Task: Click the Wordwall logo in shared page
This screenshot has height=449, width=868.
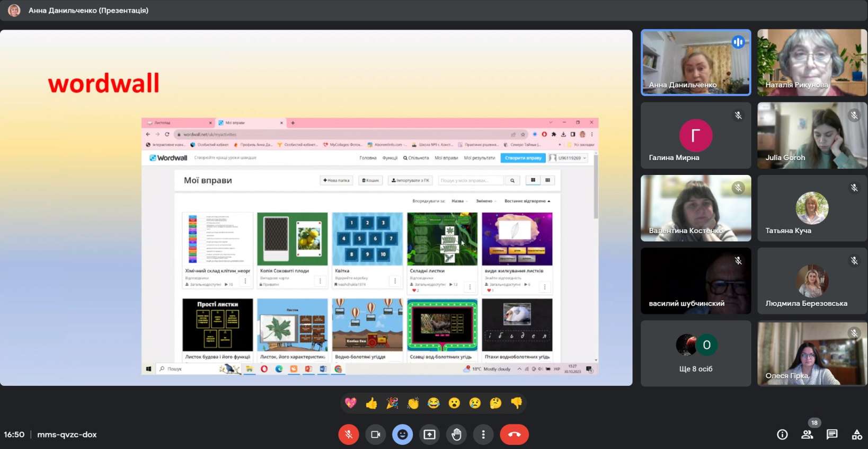Action: coord(168,157)
